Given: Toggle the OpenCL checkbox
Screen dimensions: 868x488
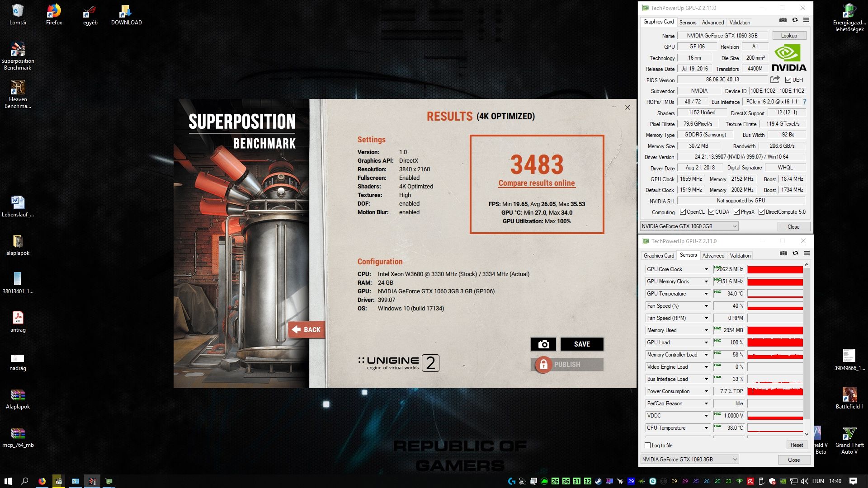Looking at the screenshot, I should 683,212.
